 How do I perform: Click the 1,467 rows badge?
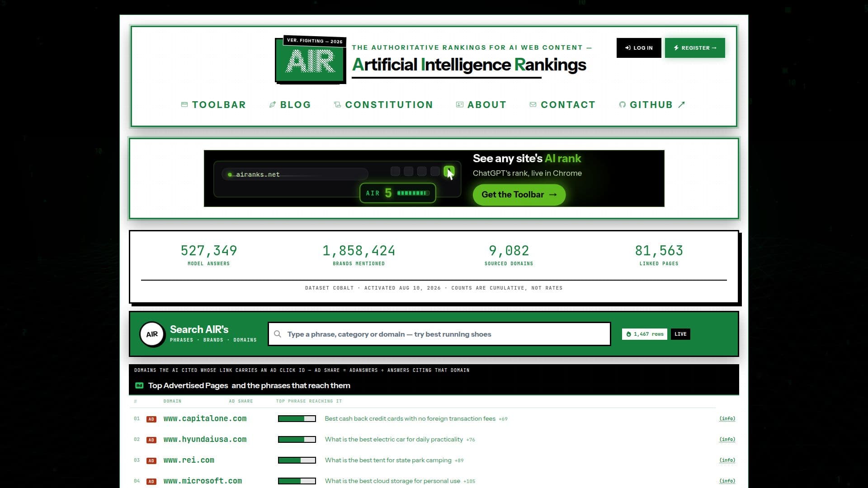tap(645, 334)
